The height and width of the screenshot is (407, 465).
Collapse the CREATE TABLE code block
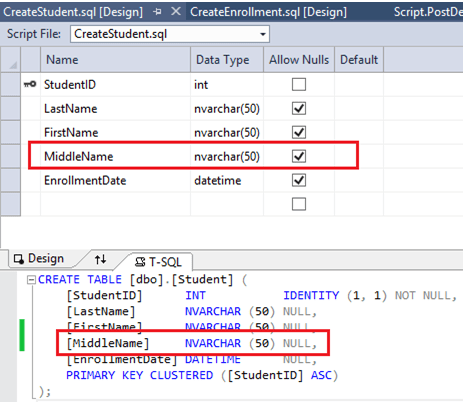coord(31,280)
